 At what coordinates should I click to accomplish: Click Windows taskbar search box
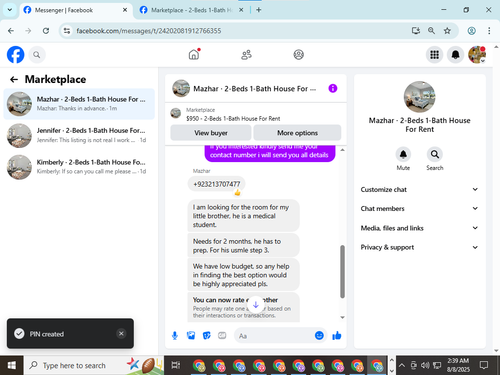93,365
